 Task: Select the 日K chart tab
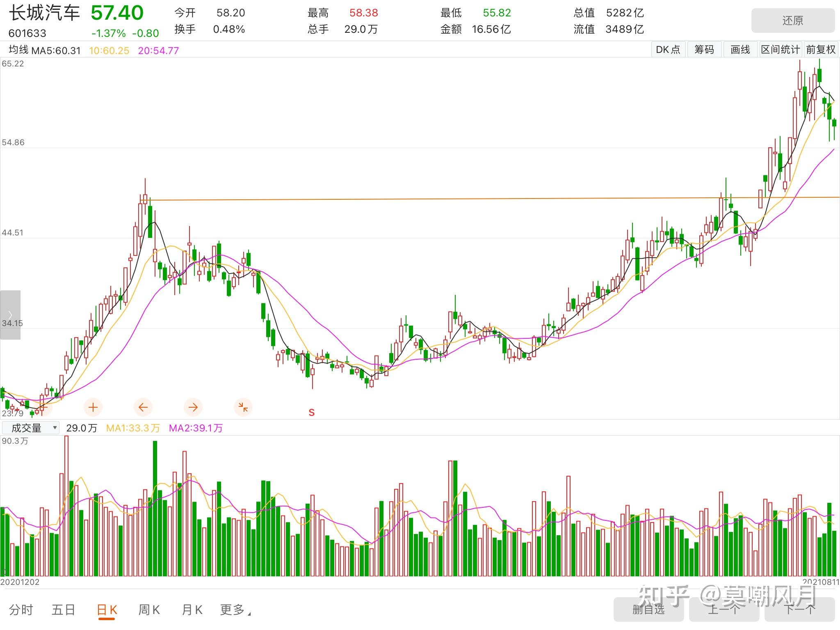click(107, 610)
